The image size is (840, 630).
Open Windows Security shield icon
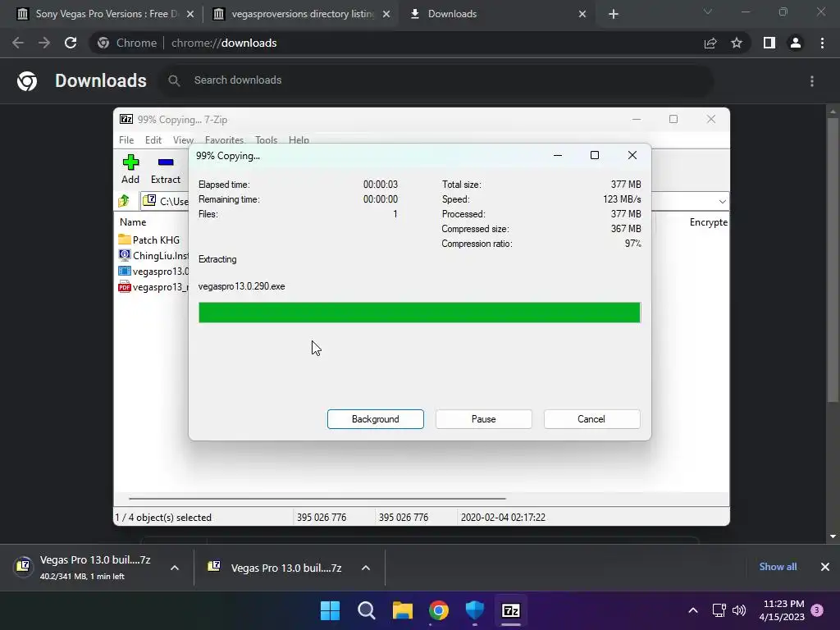pyautogui.click(x=475, y=610)
